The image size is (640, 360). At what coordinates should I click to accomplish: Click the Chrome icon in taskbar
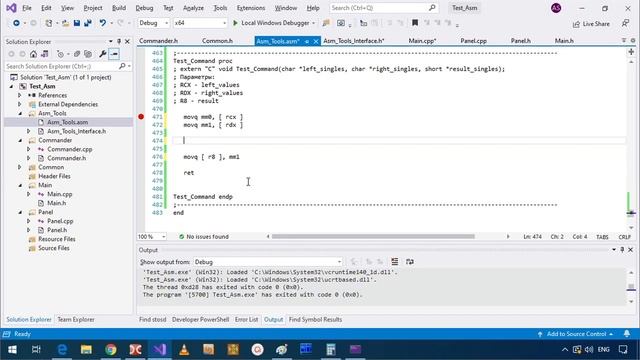click(111, 349)
